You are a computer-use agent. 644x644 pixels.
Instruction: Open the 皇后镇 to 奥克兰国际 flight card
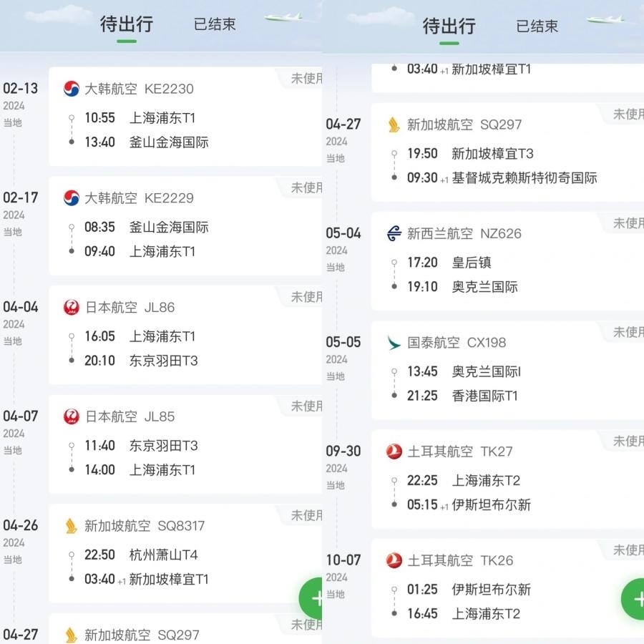[501, 275]
